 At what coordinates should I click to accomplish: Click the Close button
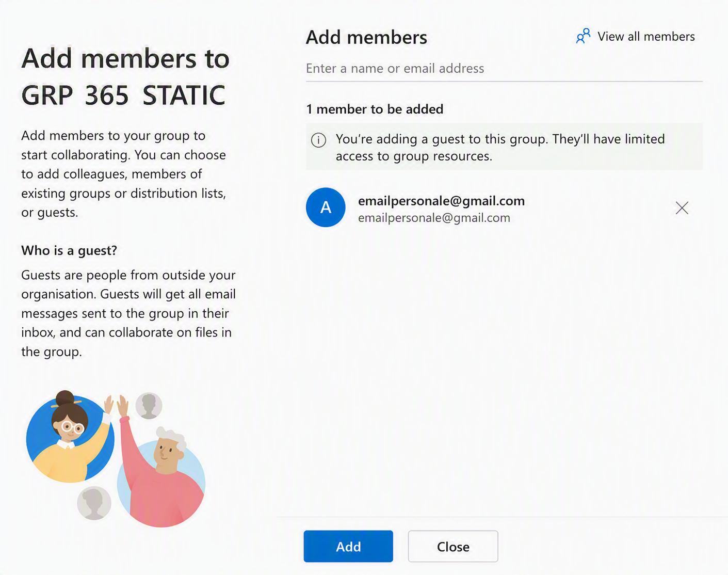[x=453, y=546]
